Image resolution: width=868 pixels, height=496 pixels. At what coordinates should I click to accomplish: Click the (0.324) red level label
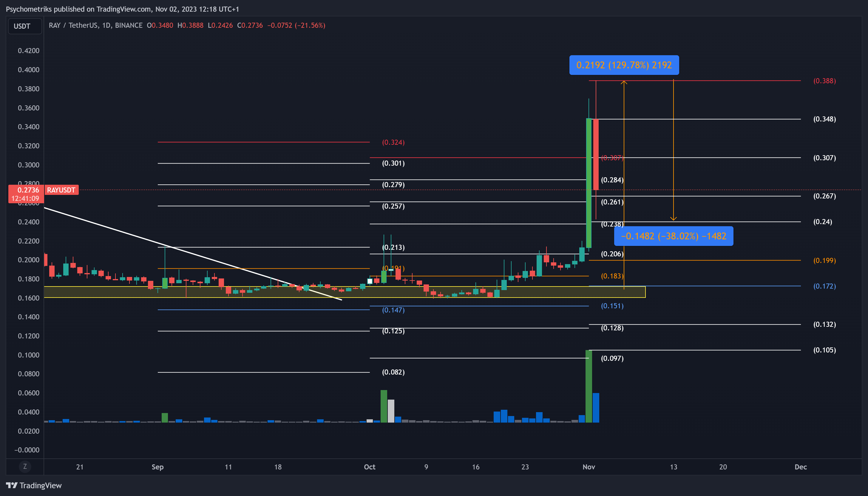pos(393,142)
